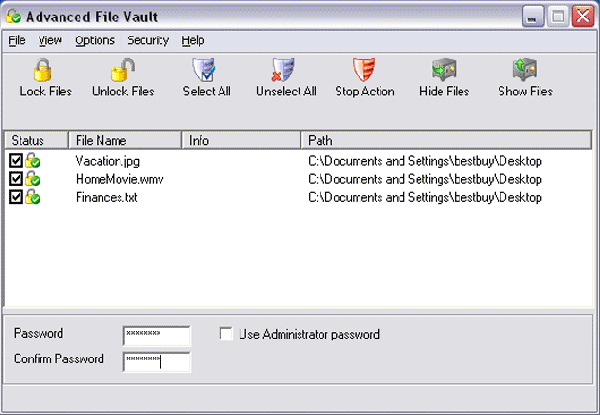Click the Unlock Files open padlock icon
Image resolution: width=600 pixels, height=415 pixels.
click(x=123, y=70)
